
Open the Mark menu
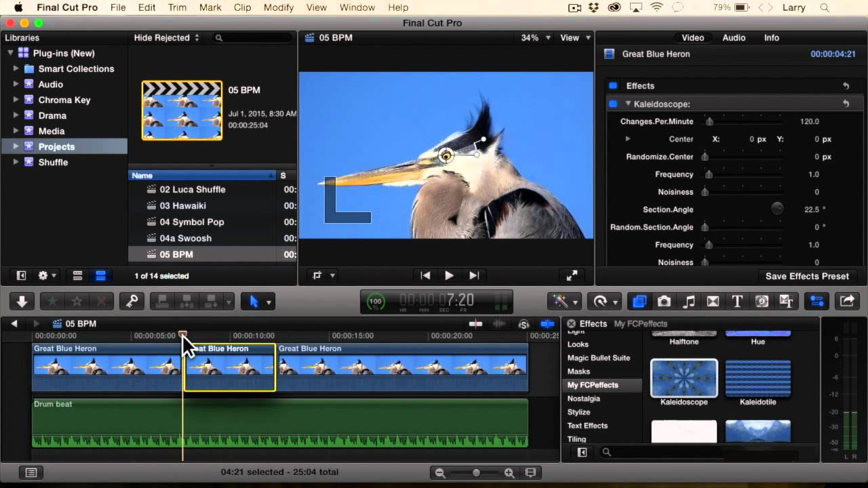[x=210, y=7]
